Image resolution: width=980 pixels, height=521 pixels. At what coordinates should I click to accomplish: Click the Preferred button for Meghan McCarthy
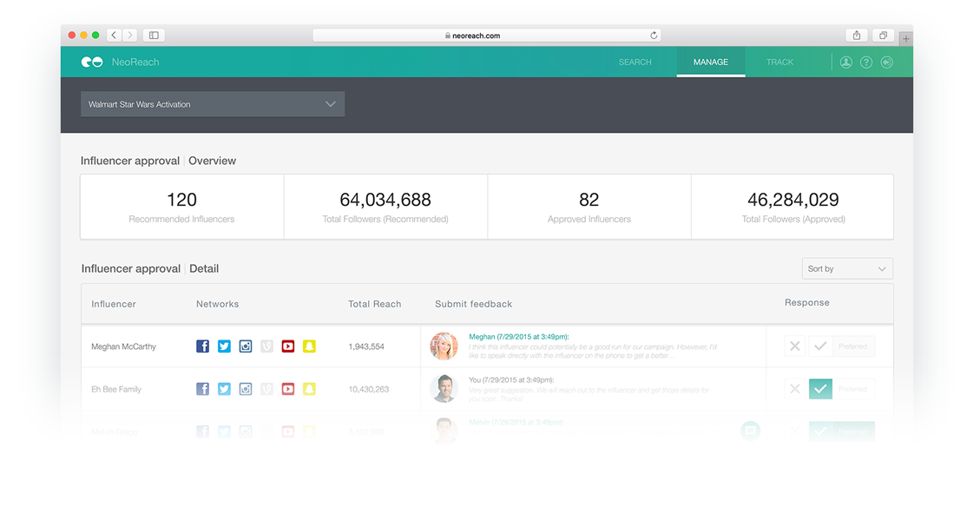click(854, 346)
